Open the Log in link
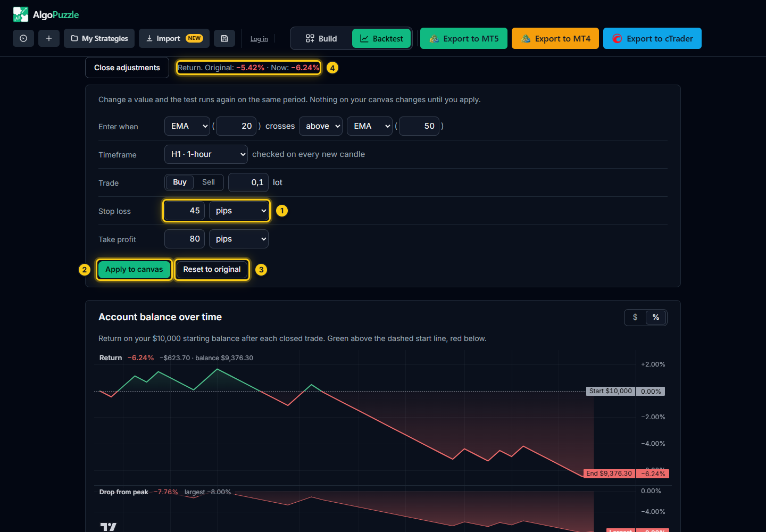Image resolution: width=766 pixels, height=532 pixels. tap(259, 39)
